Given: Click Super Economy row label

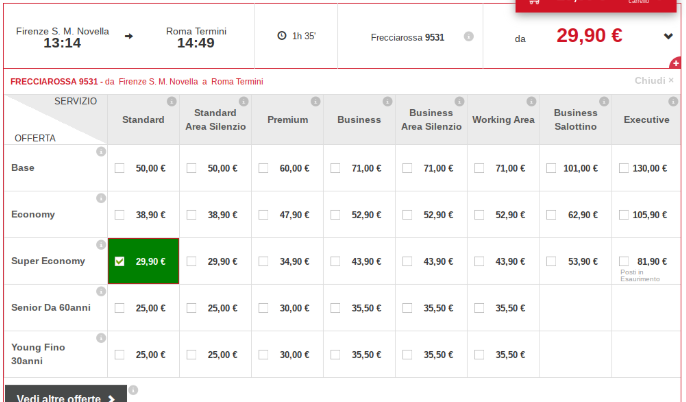Looking at the screenshot, I should click(x=48, y=261).
